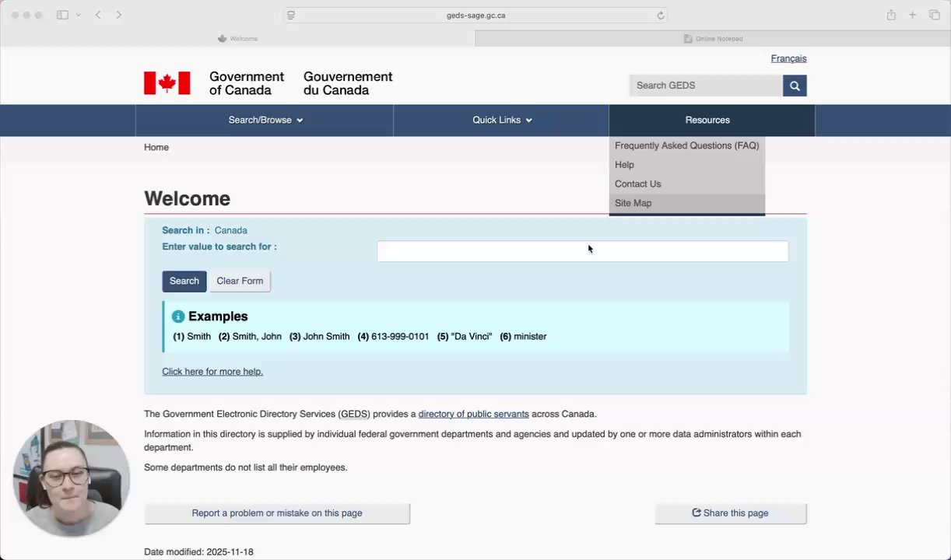This screenshot has width=951, height=560.
Task: Open the Click here for more help link
Action: click(212, 372)
